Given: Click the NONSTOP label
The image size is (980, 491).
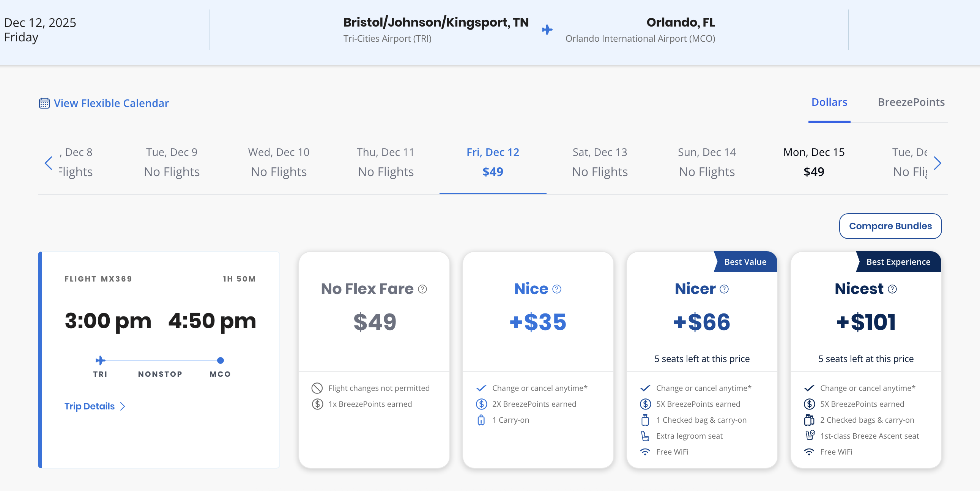Looking at the screenshot, I should point(160,374).
